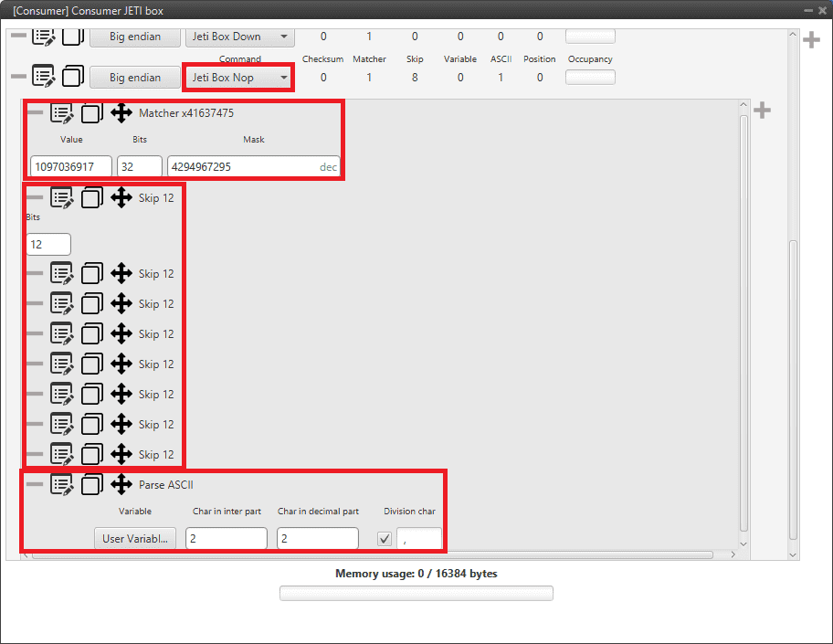Click edit icon of Parse ASCII row

pos(61,484)
